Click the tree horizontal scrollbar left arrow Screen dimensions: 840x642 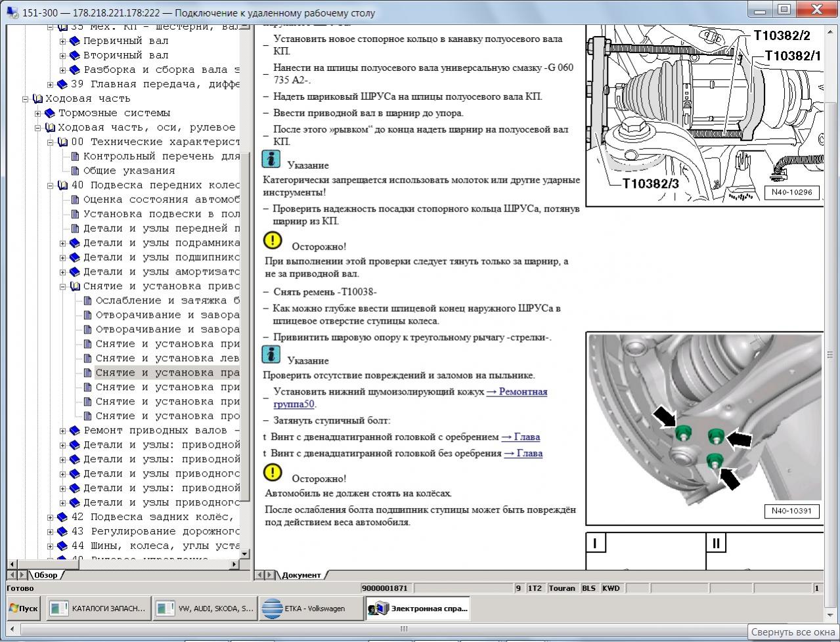(12, 564)
